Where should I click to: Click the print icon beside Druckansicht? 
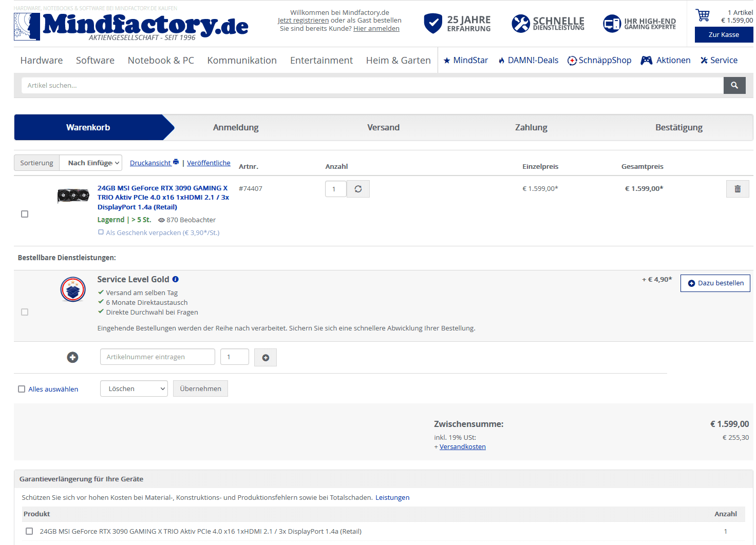[x=176, y=162]
